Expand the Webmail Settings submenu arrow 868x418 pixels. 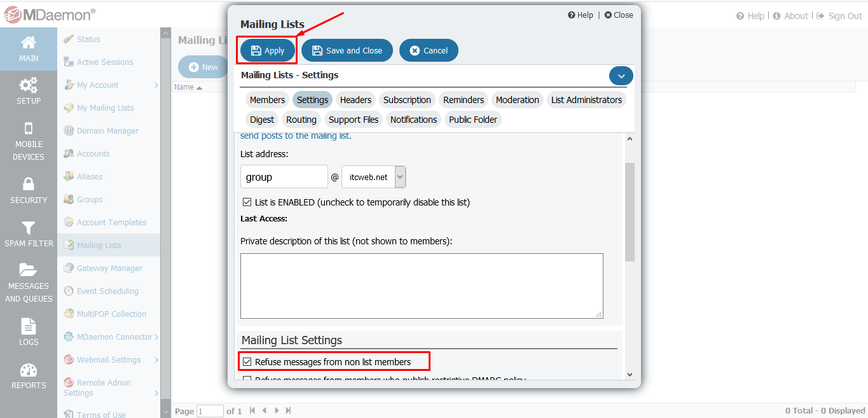[156, 359]
